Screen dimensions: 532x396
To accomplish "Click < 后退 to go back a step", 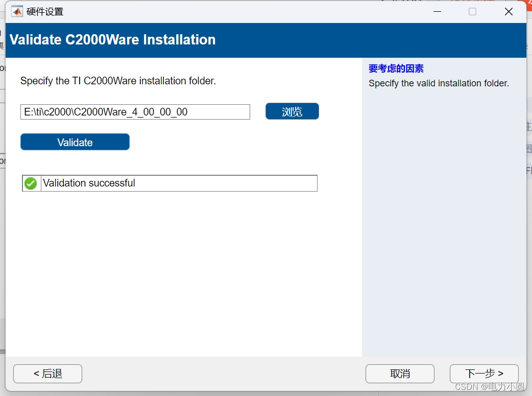I will [x=47, y=374].
